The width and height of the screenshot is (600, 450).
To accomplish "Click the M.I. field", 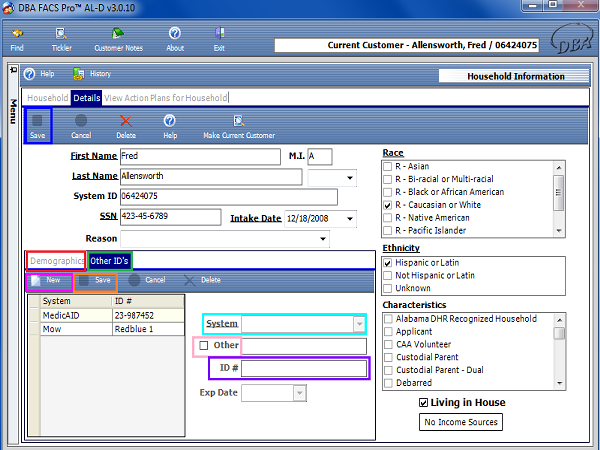I will point(320,157).
